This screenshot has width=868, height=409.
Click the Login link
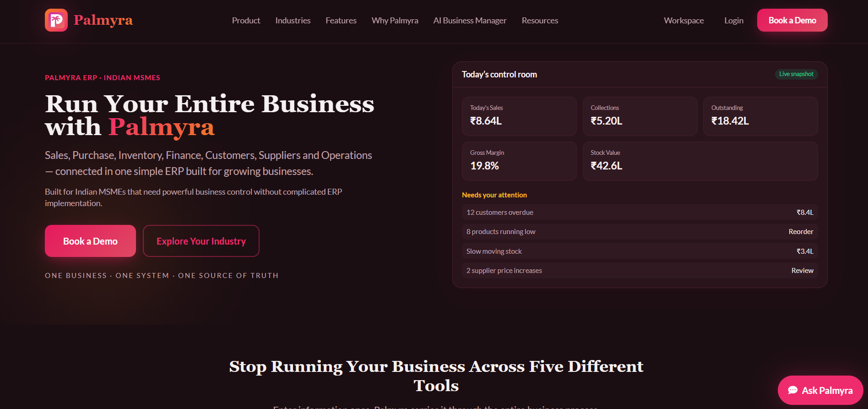click(734, 21)
